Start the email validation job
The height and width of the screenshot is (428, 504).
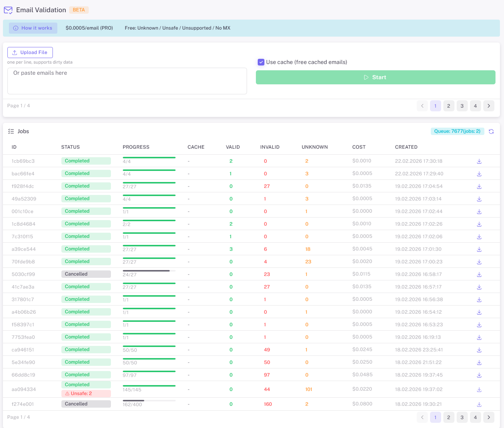[375, 77]
